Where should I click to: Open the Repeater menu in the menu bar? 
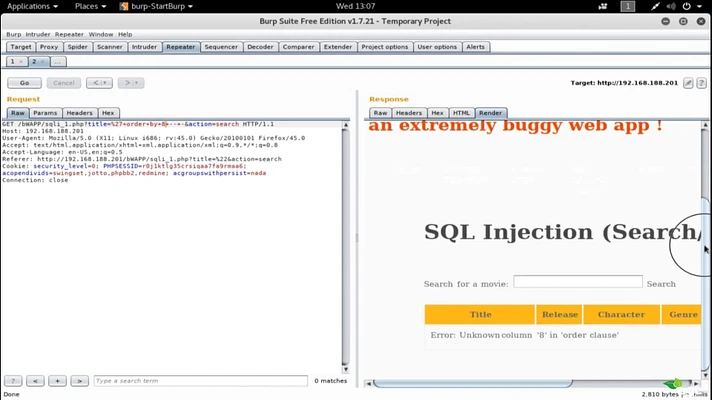click(x=69, y=34)
